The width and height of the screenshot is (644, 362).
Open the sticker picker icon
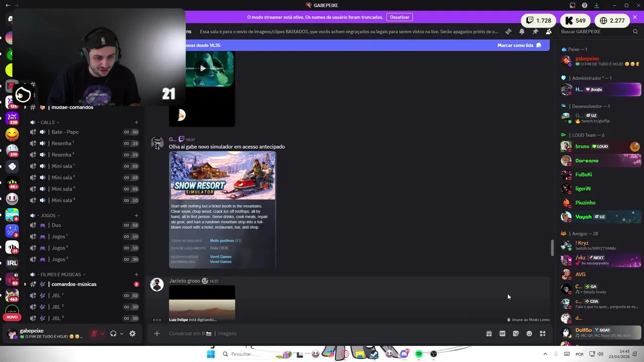tap(516, 333)
